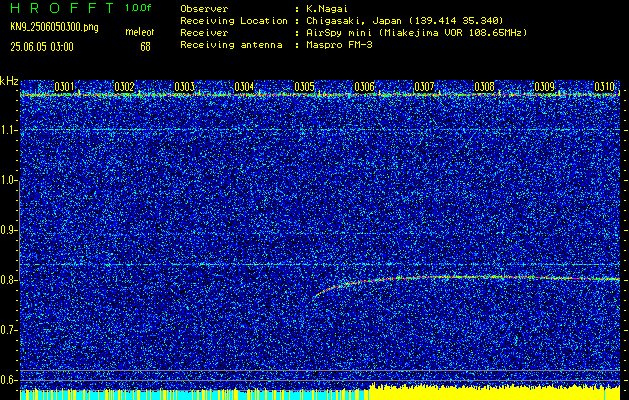Click time marker 0310
This screenshot has height=400, width=629.
point(604,87)
